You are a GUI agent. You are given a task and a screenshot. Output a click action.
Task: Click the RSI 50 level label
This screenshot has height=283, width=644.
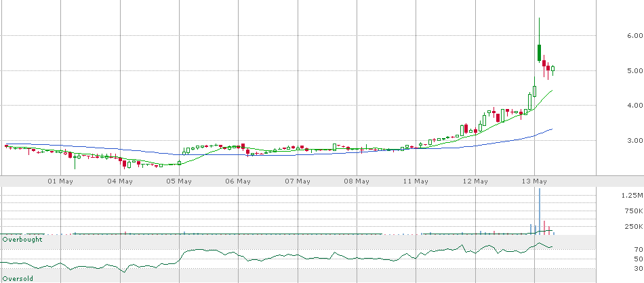click(638, 259)
